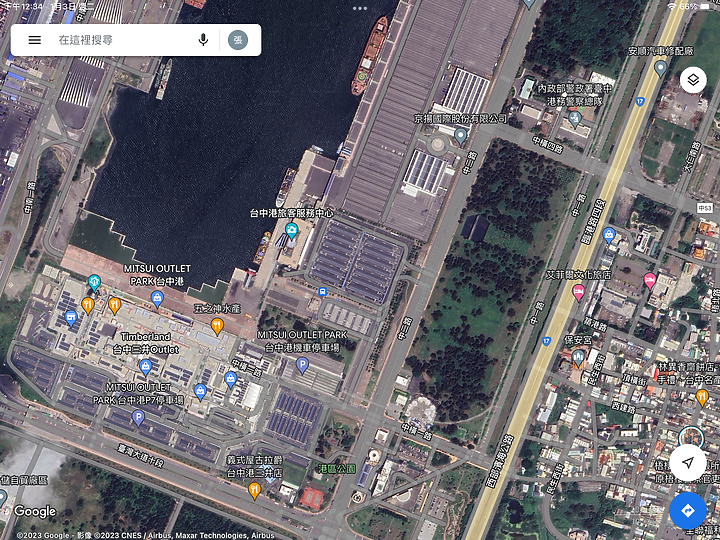
Task: Tap the gray pin below 安順汽車修配廠
Action: pyautogui.click(x=660, y=69)
